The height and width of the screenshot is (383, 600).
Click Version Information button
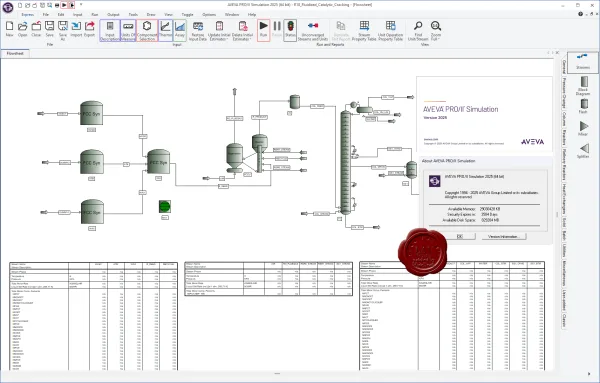click(504, 236)
